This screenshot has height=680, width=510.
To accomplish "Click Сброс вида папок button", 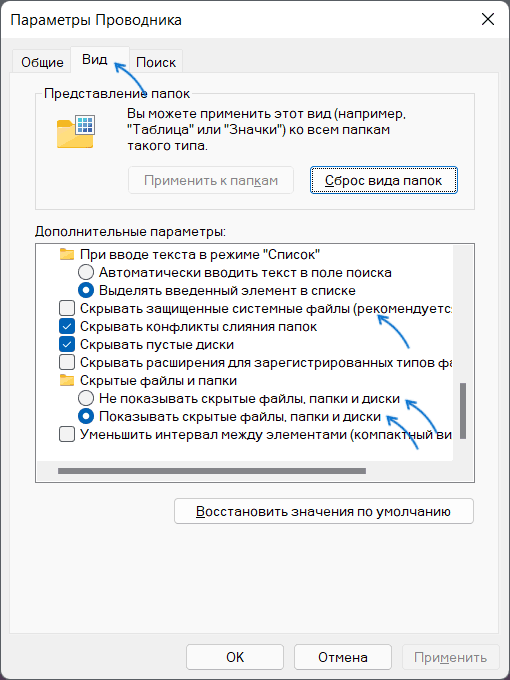I will pyautogui.click(x=383, y=180).
